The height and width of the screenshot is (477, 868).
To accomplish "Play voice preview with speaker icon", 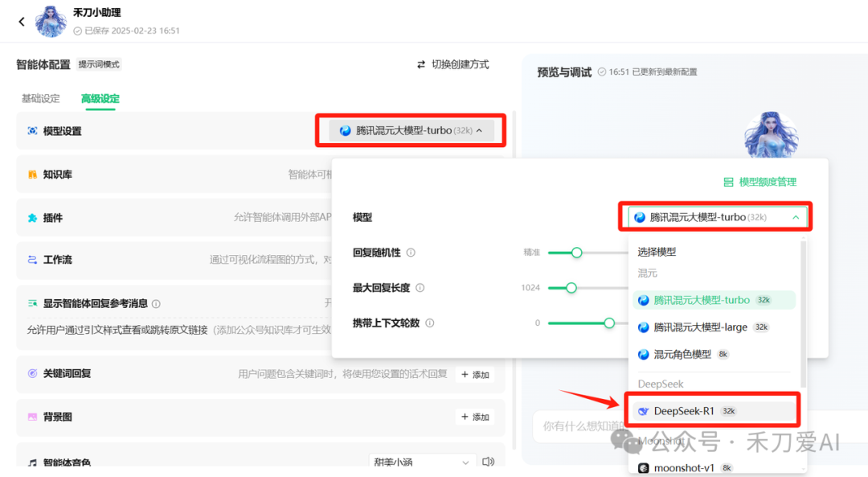I will tap(488, 462).
